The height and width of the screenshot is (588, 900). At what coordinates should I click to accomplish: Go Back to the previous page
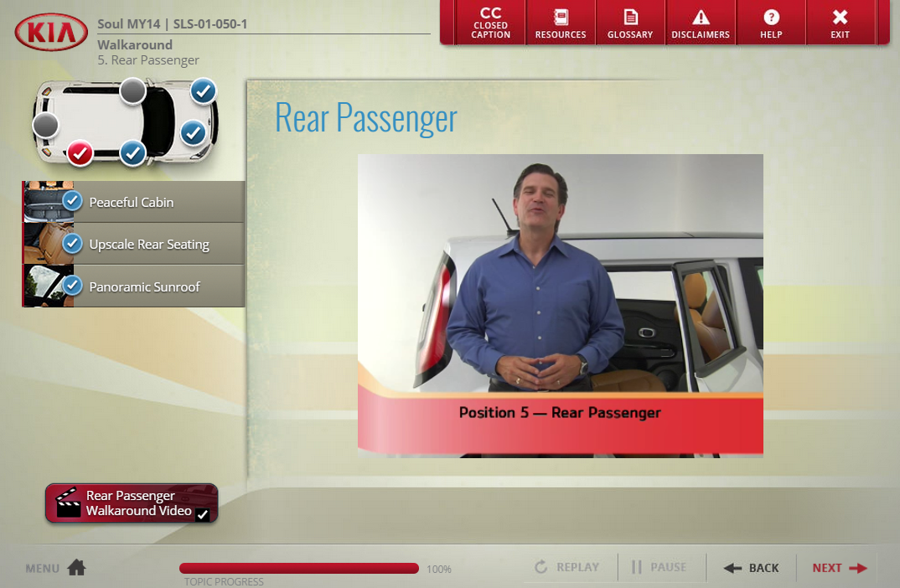752,568
